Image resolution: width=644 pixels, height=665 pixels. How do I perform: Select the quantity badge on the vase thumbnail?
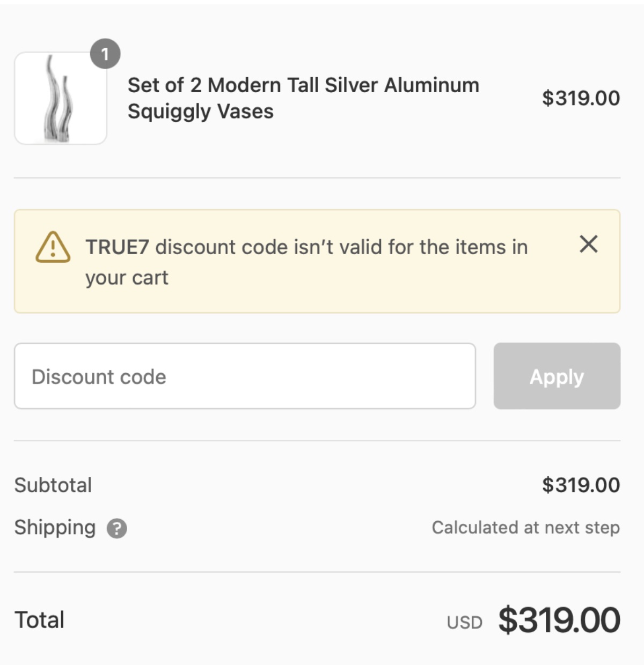(105, 54)
